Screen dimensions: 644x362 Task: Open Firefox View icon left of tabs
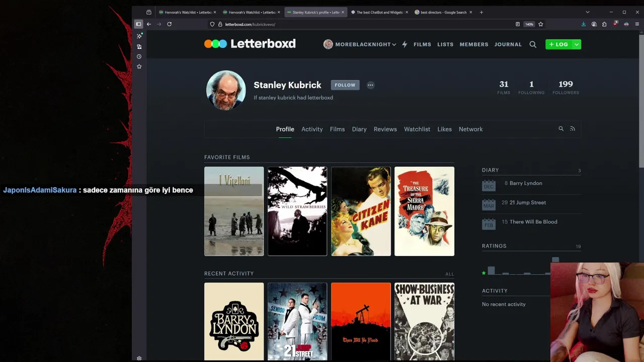[149, 12]
